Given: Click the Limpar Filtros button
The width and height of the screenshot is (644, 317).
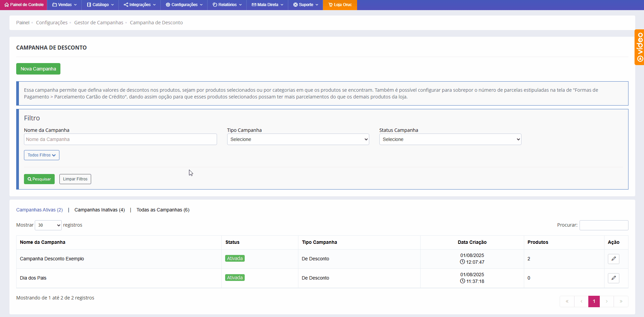Looking at the screenshot, I should 75,179.
